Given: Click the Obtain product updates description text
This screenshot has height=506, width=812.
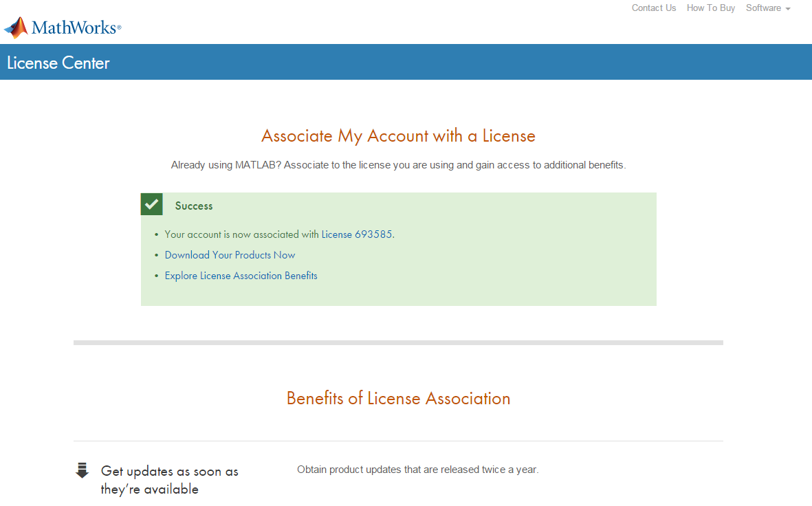Looking at the screenshot, I should 418,470.
